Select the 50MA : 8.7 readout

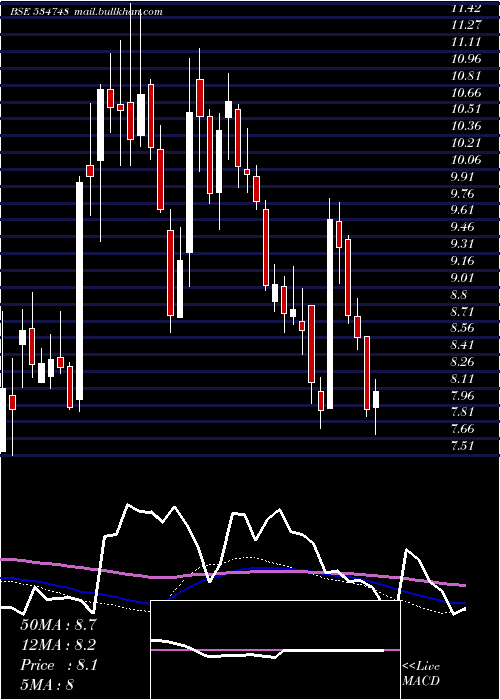point(58,625)
